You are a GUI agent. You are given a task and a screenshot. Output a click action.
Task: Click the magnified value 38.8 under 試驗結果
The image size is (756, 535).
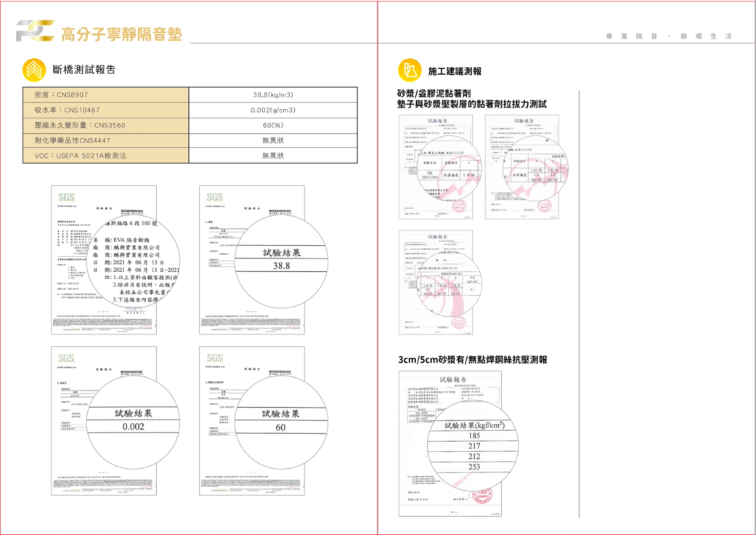pyautogui.click(x=282, y=266)
